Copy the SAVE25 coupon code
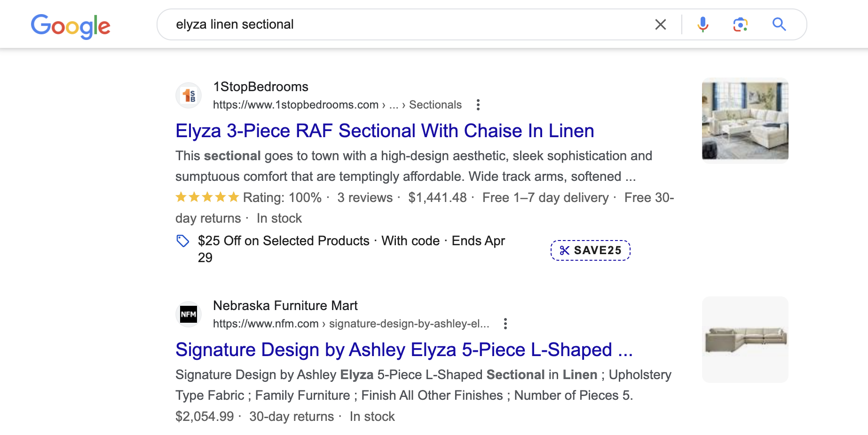The image size is (868, 435). pyautogui.click(x=591, y=250)
